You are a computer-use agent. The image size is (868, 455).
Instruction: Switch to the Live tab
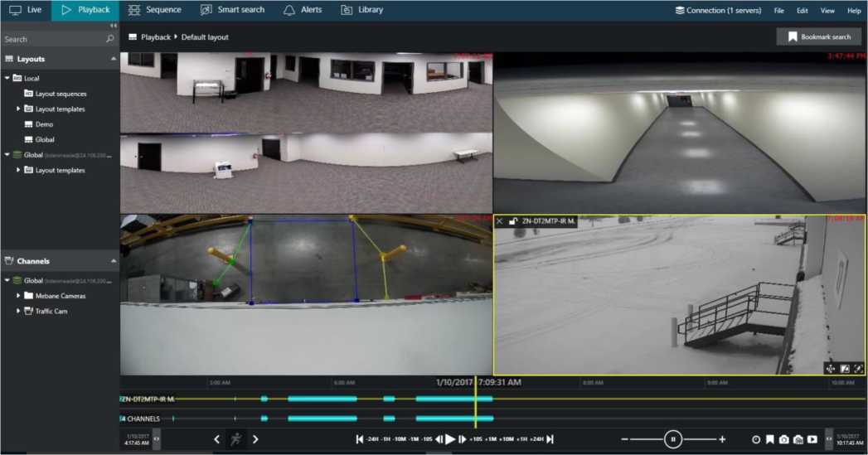(25, 10)
